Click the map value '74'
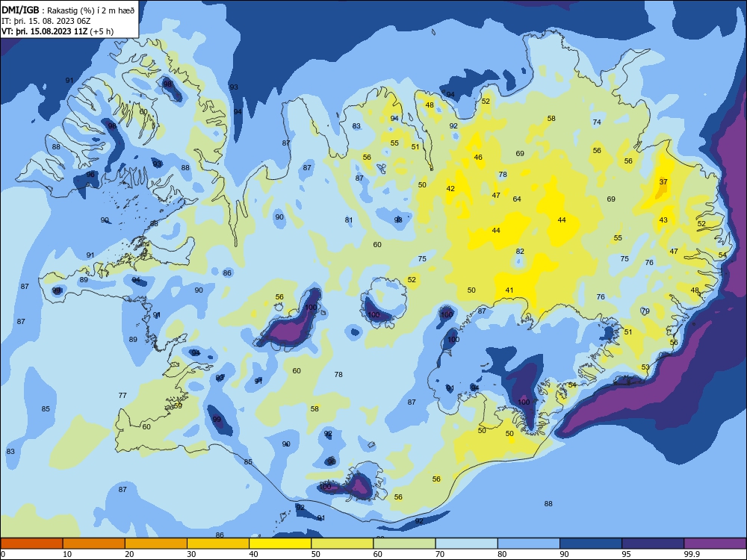This screenshot has height=560, width=747. tap(596, 122)
